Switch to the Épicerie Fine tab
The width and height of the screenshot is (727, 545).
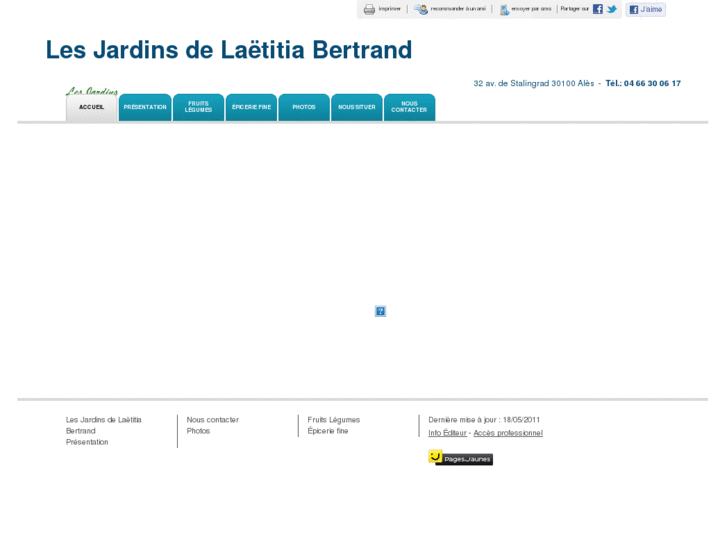pyautogui.click(x=251, y=107)
